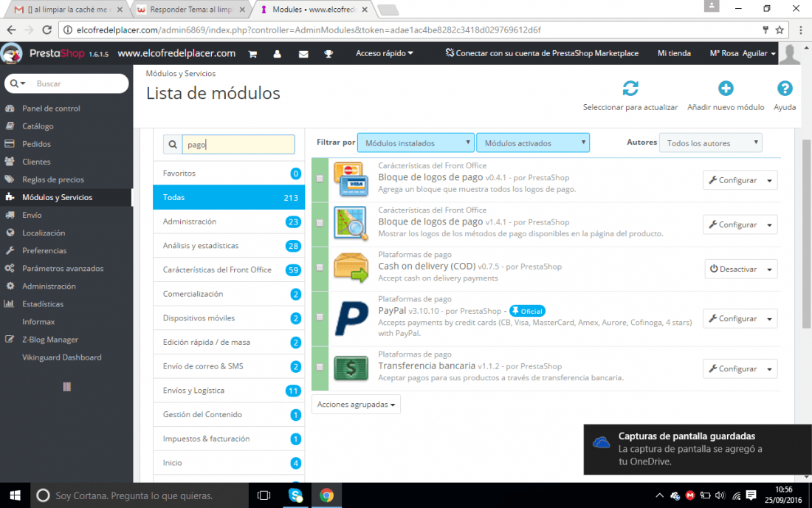This screenshot has width=812, height=508.
Task: Click the Cash on delivery module icon
Action: pos(351,267)
